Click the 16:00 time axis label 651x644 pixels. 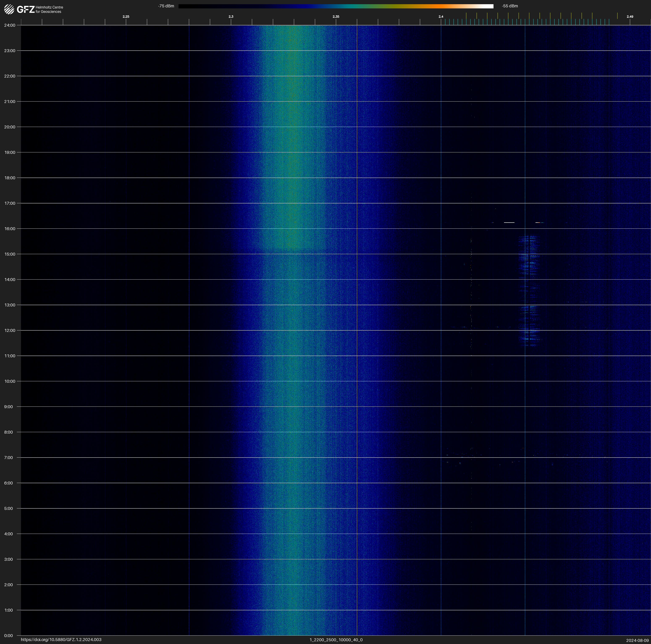[10, 229]
